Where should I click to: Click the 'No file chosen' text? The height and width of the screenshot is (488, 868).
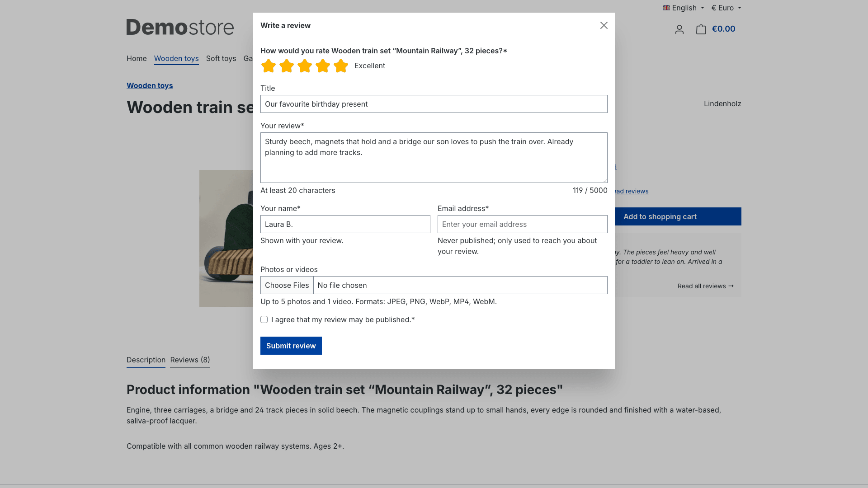[x=342, y=285]
